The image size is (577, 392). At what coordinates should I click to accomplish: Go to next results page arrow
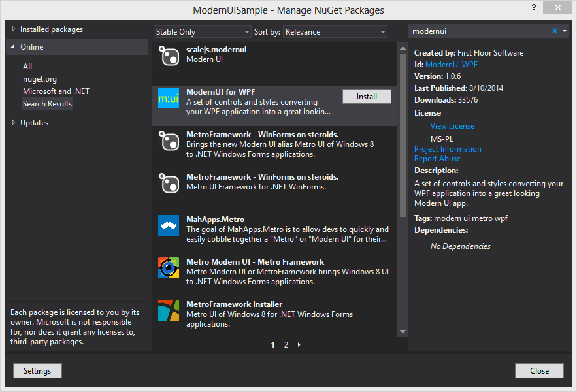(x=299, y=345)
